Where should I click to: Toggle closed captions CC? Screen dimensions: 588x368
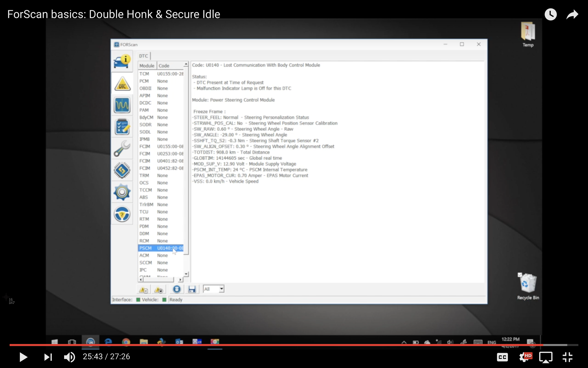502,357
